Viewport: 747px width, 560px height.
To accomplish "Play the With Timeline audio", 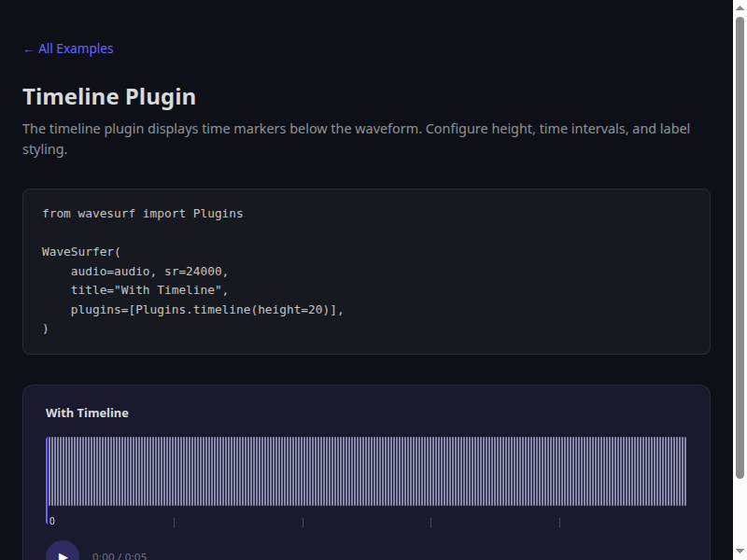I will coord(63,552).
